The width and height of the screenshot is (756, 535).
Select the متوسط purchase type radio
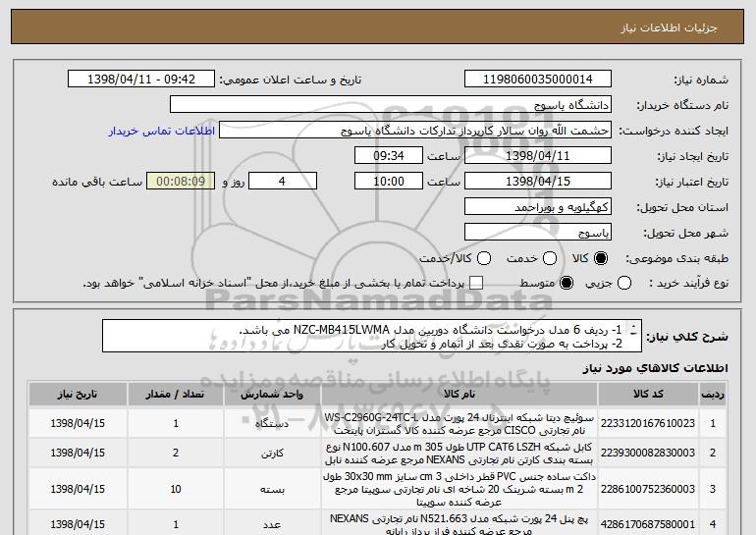[x=567, y=283]
